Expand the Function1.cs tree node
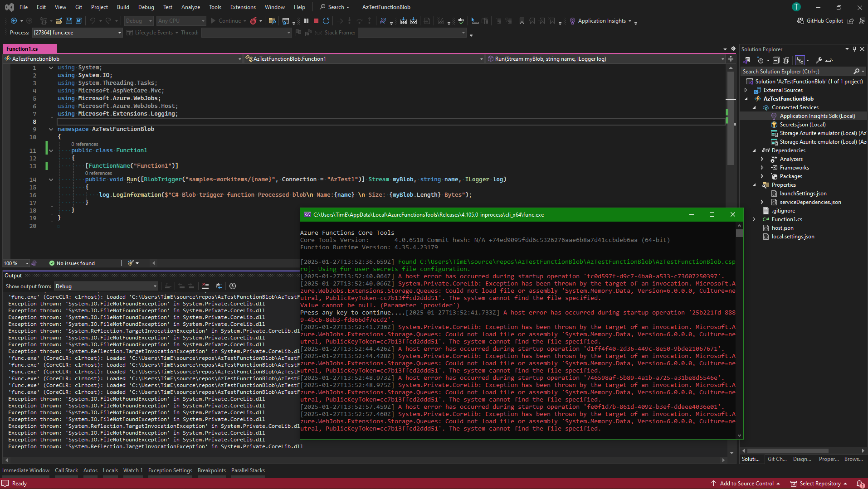This screenshot has width=868, height=489. (x=755, y=219)
